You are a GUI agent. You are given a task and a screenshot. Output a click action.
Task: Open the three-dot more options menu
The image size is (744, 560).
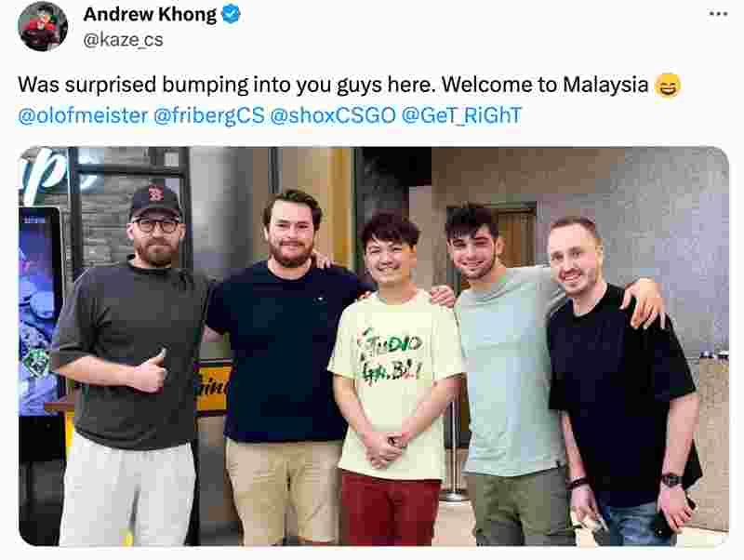pos(718,14)
